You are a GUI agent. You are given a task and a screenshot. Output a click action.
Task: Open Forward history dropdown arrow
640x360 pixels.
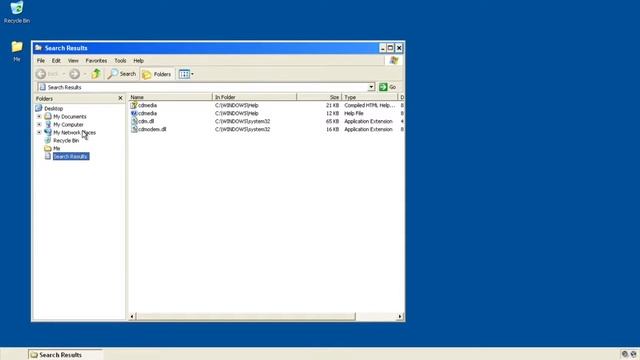coord(85,74)
